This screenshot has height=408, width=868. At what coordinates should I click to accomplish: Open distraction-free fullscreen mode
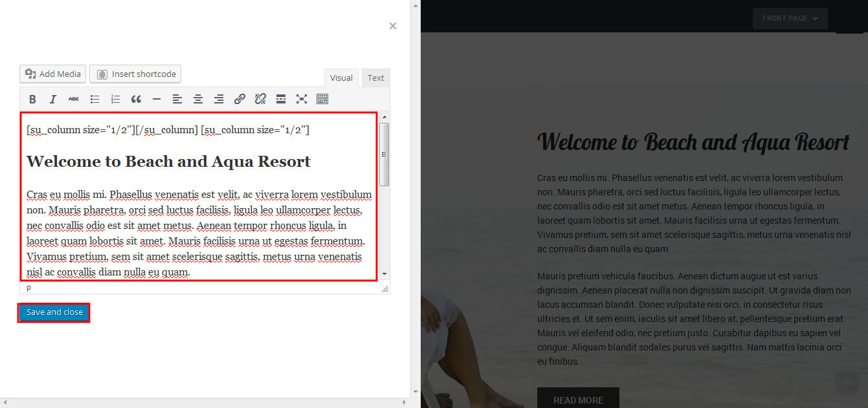[x=302, y=99]
